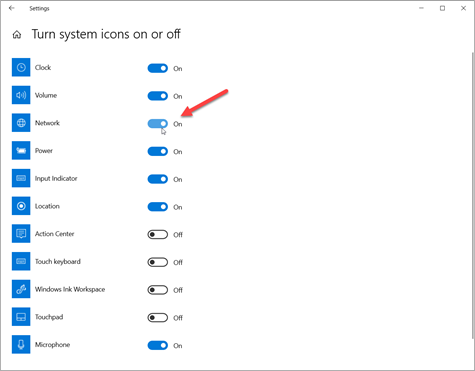475x371 pixels.
Task: Click the Touch keyboard icon tile
Action: (21, 261)
